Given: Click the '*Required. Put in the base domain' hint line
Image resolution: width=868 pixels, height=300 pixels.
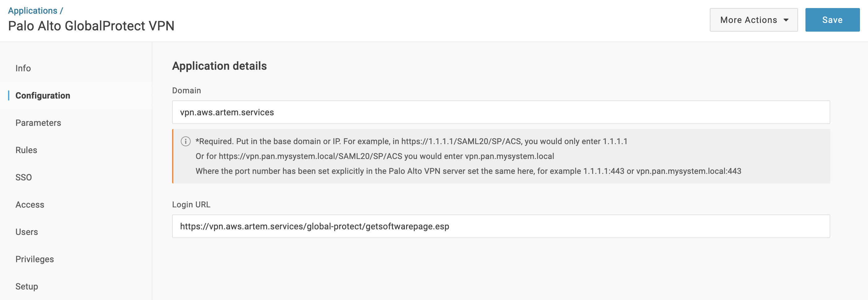Looking at the screenshot, I should 411,141.
